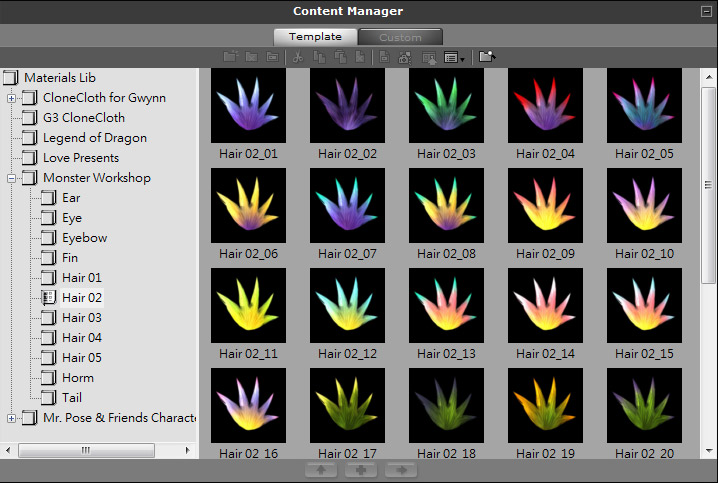Screen dimensions: 718x483
Task: Click the vertical scrollbar down arrow
Action: pyautogui.click(x=709, y=451)
